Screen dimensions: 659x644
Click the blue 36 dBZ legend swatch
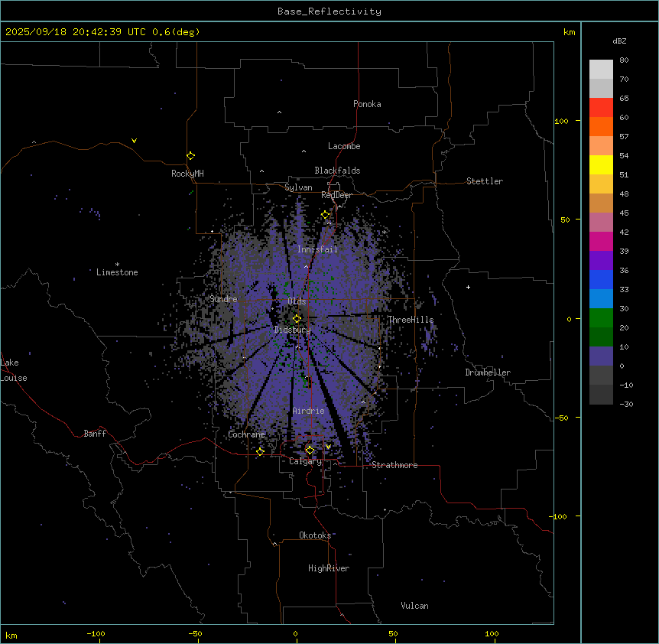(x=601, y=279)
